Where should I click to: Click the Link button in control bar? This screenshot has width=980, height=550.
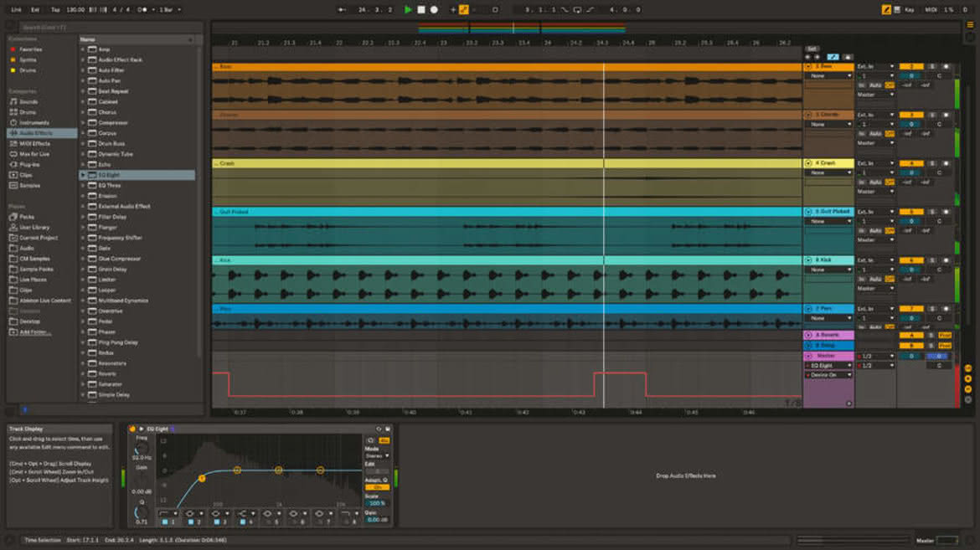16,9
